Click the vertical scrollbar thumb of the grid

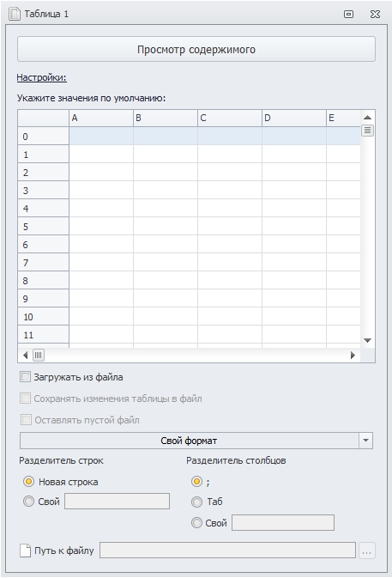tap(367, 131)
